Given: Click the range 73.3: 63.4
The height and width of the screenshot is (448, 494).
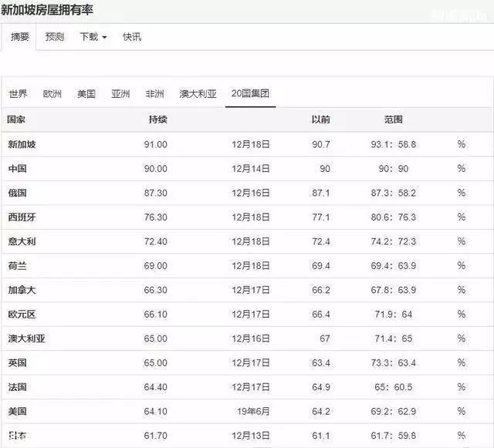Looking at the screenshot, I should 393,362.
